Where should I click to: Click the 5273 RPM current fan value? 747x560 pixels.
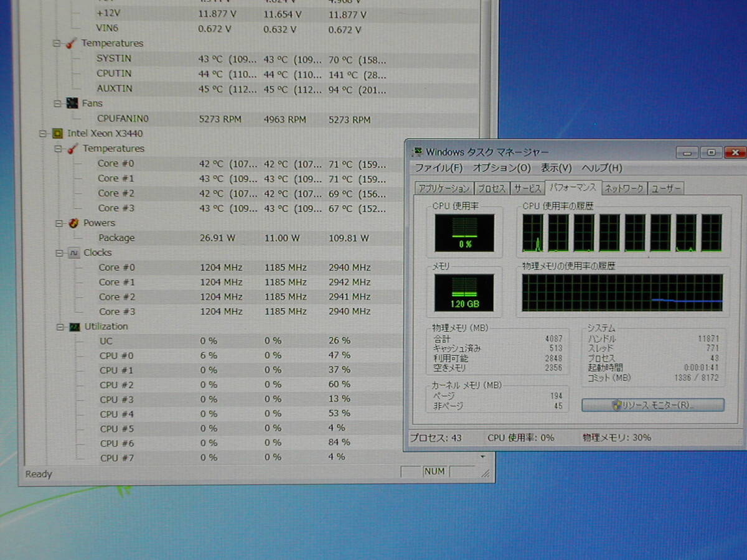click(x=221, y=119)
